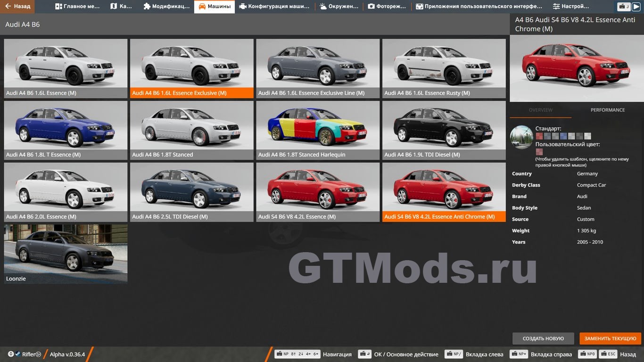Open Приложения пользовательского интерфейса tab
This screenshot has height=362, width=644.
pos(479,7)
